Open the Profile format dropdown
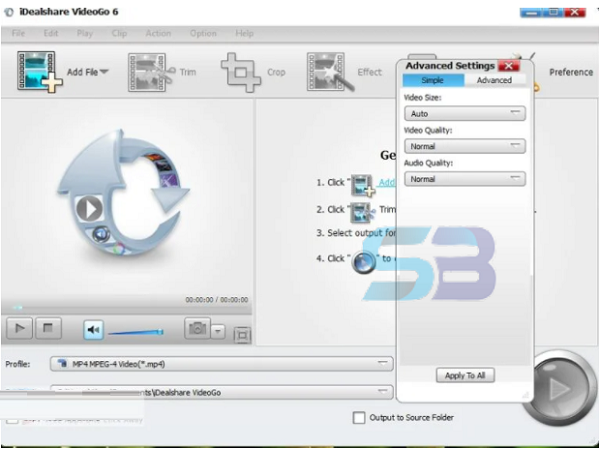The width and height of the screenshot is (600, 449). click(x=222, y=364)
